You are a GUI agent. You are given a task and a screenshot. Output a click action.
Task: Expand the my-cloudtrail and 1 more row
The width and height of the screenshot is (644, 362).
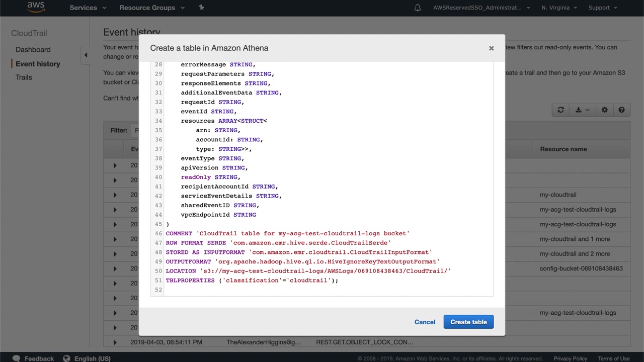[115, 239]
